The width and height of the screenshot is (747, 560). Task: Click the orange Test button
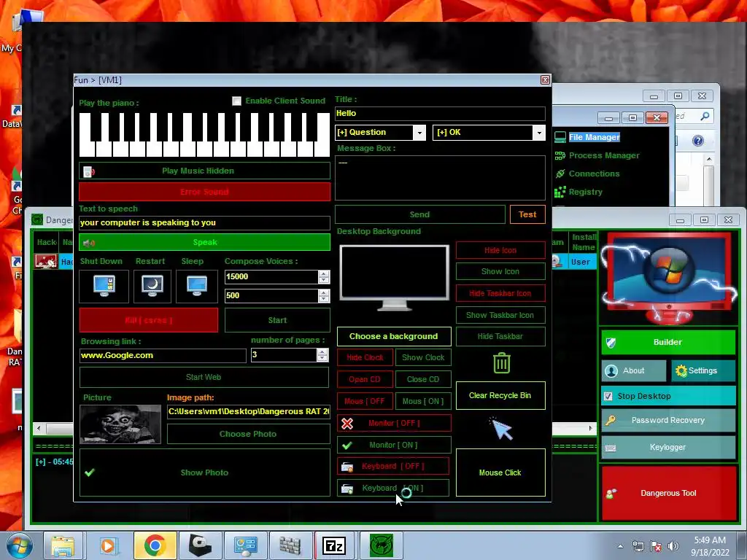(527, 215)
